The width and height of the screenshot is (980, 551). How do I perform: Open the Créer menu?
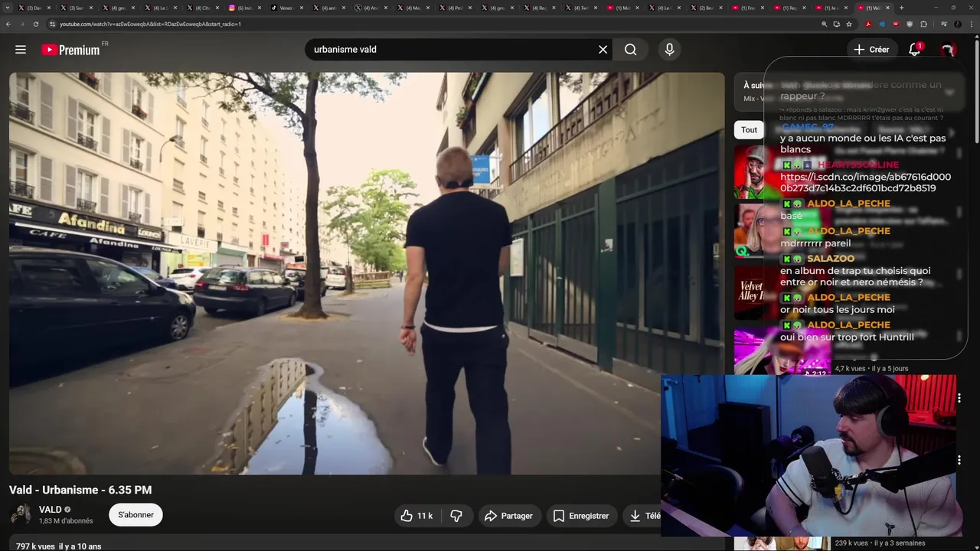pos(871,49)
